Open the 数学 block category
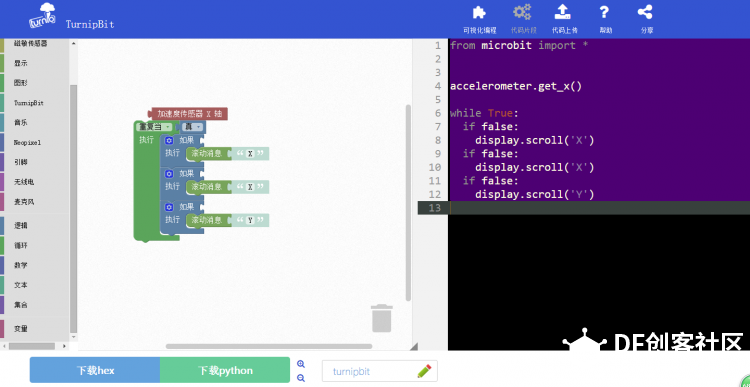 click(x=21, y=265)
